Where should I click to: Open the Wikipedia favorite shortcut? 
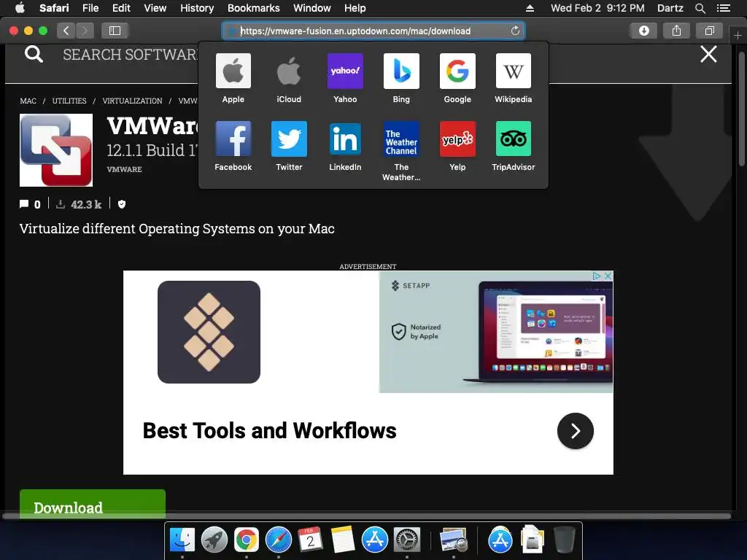(x=513, y=79)
